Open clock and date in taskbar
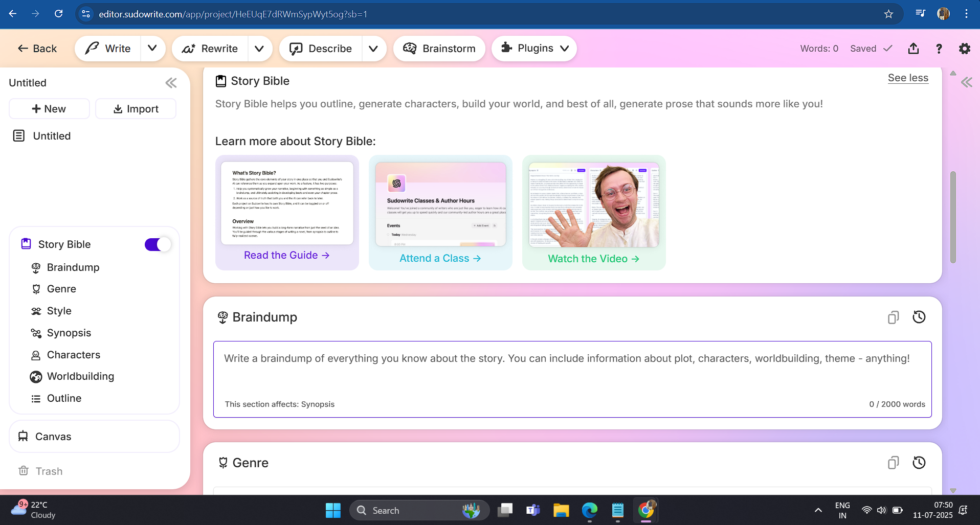Screen dimensions: 980x525 [x=932, y=510]
